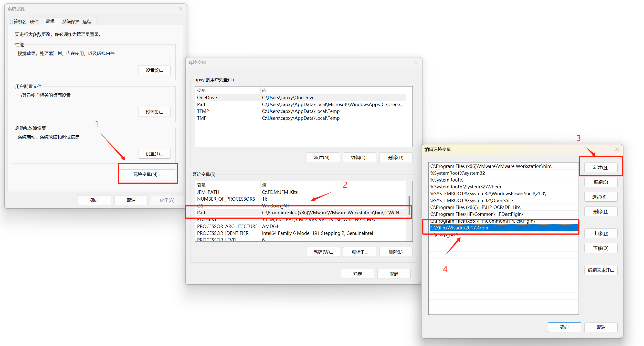
Task: Click 下移(O) to move entry down
Action: (x=601, y=248)
